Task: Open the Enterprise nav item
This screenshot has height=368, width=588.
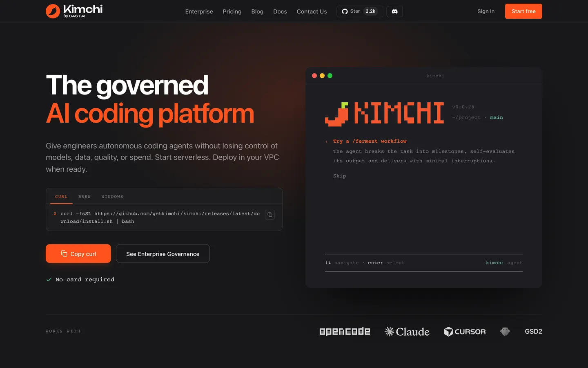Action: pos(199,11)
